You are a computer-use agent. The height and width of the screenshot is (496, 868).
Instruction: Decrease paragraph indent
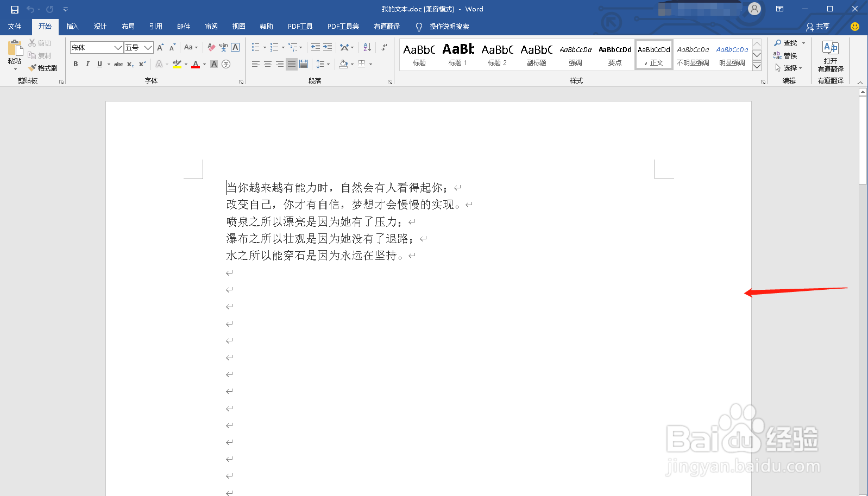coord(316,48)
